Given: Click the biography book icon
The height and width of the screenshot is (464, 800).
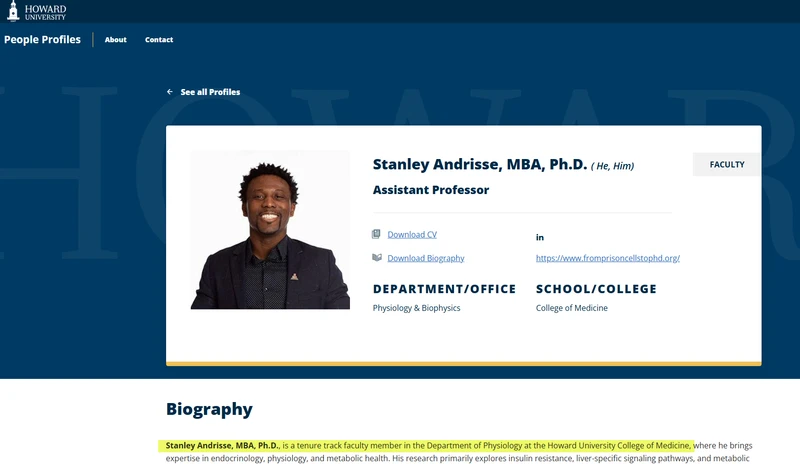Looking at the screenshot, I should click(x=377, y=257).
